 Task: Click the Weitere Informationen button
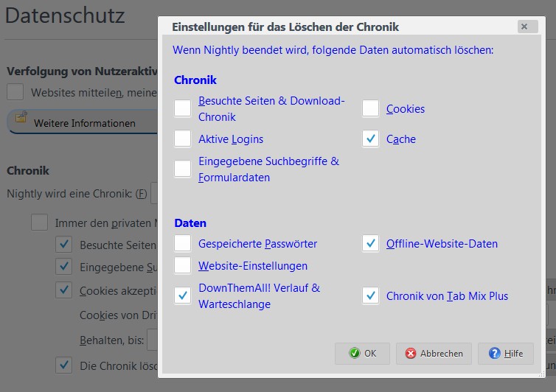pos(83,123)
